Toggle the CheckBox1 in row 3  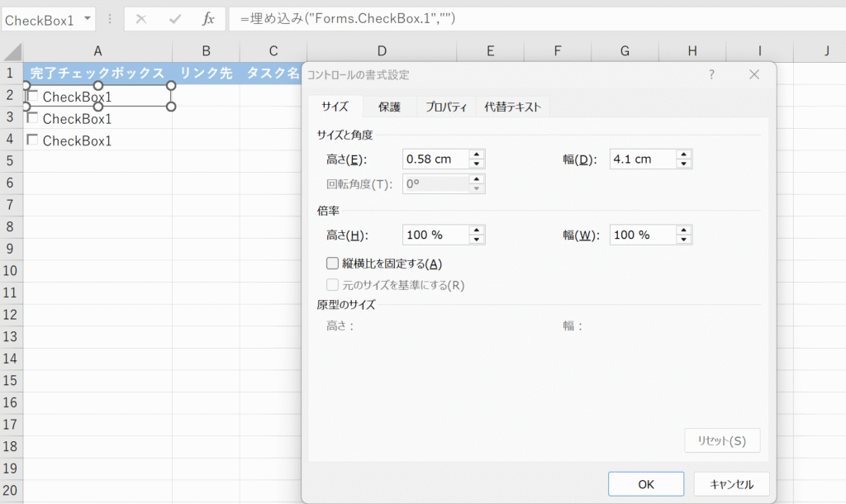click(33, 118)
